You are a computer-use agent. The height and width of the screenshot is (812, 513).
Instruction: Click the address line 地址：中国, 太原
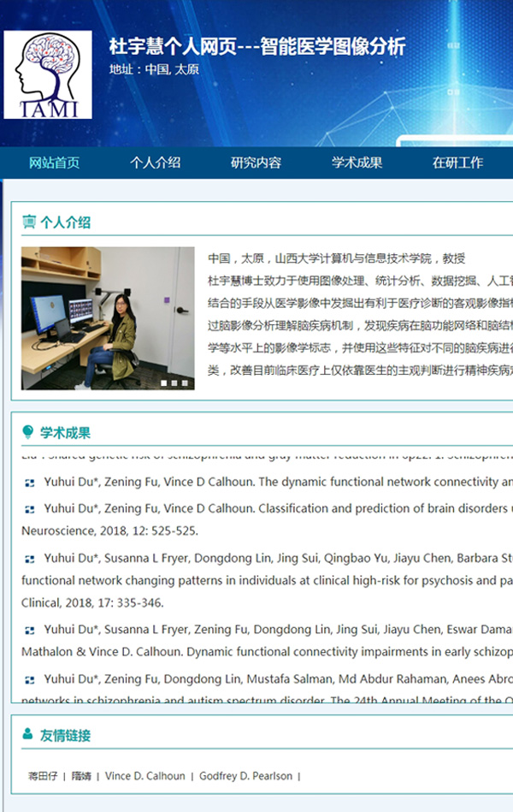[154, 69]
